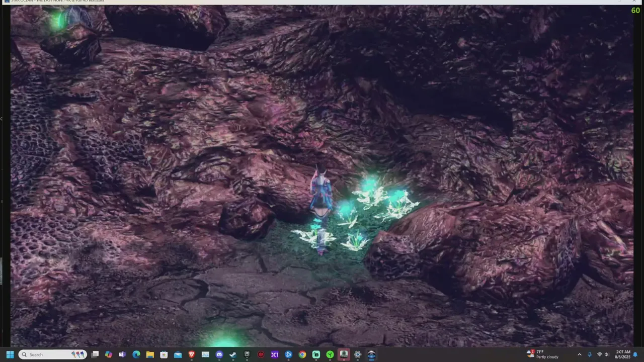This screenshot has width=644, height=362.
Task: Click the taskbar Search box
Action: pyautogui.click(x=52, y=354)
